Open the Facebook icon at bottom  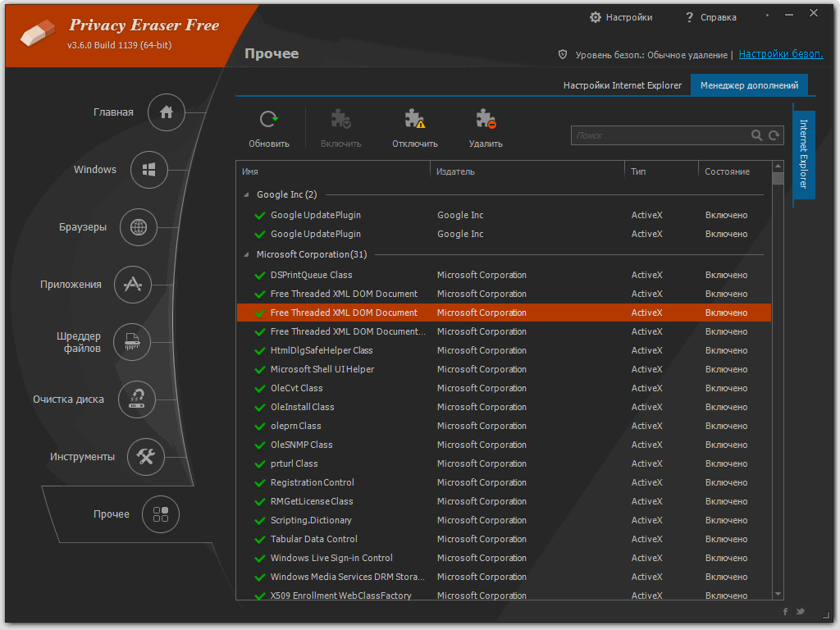[785, 611]
